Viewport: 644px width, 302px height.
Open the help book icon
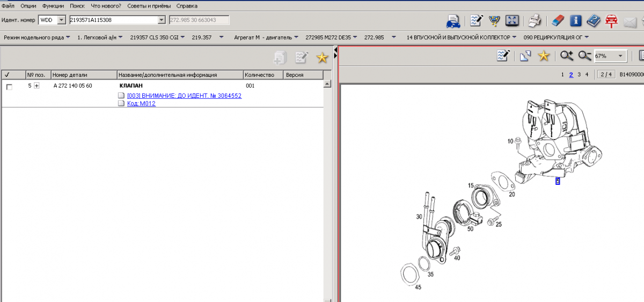593,21
